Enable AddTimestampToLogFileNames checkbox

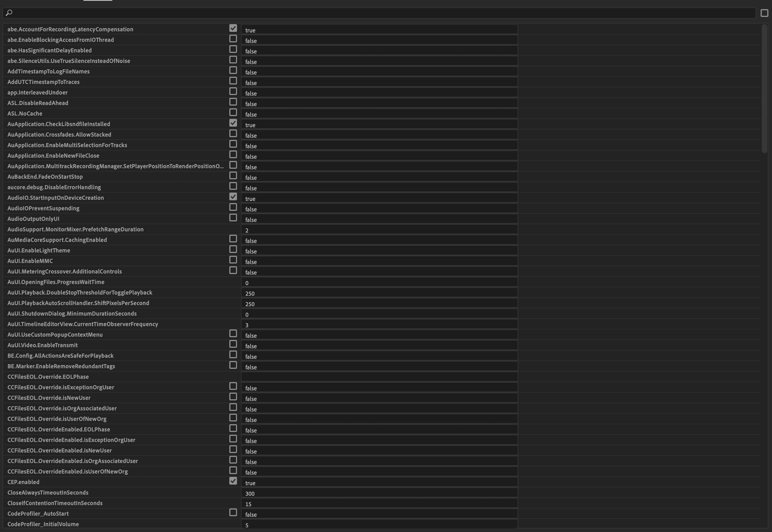233,70
